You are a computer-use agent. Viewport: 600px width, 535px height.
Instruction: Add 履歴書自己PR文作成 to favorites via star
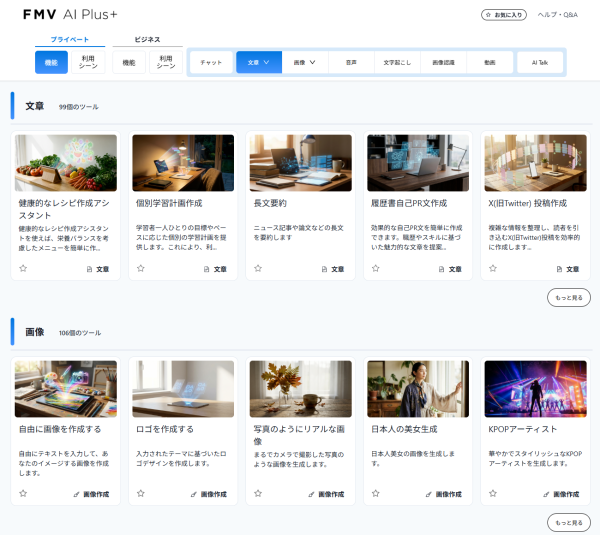coord(375,269)
